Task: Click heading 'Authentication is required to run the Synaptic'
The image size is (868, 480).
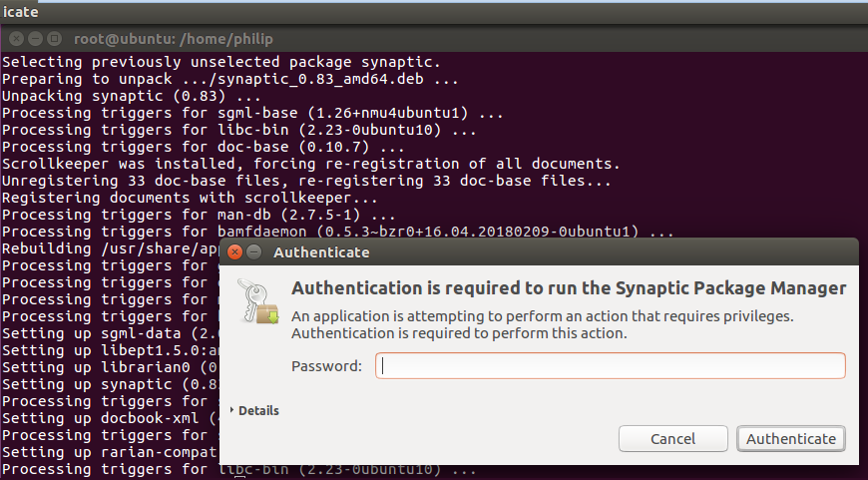Action: point(569,287)
